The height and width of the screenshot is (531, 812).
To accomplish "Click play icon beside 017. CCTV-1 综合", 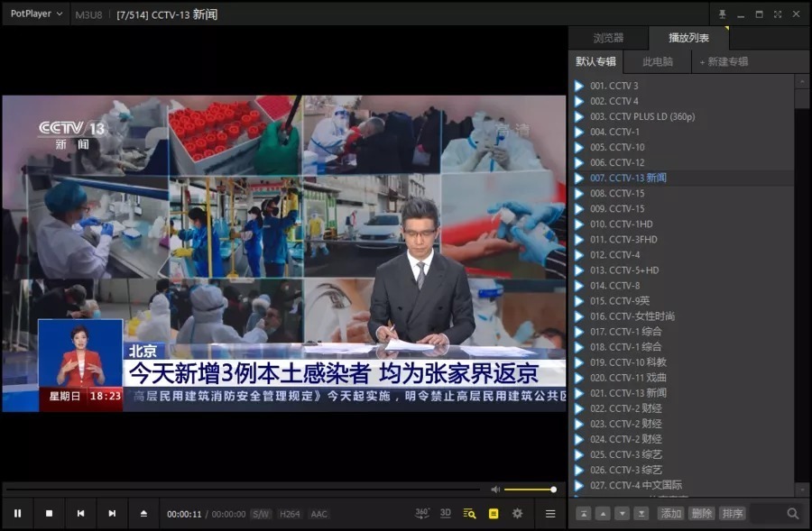I will pyautogui.click(x=579, y=332).
